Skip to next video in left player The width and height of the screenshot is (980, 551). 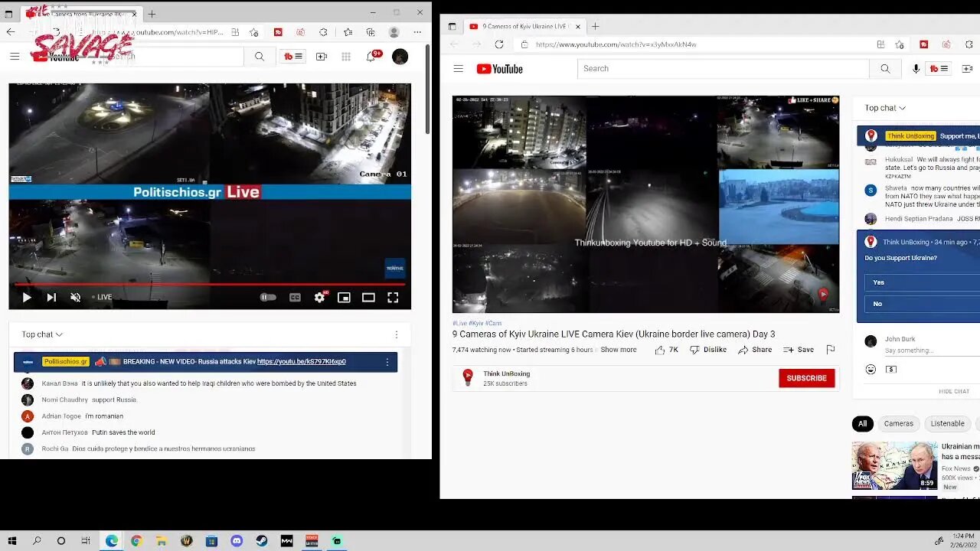tap(51, 298)
